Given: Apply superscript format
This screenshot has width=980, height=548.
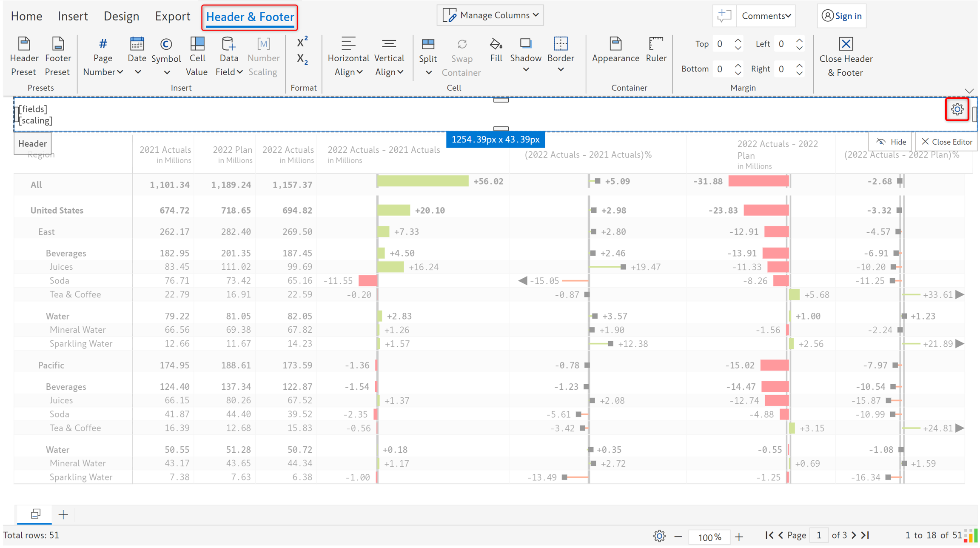Looking at the screenshot, I should coord(302,42).
